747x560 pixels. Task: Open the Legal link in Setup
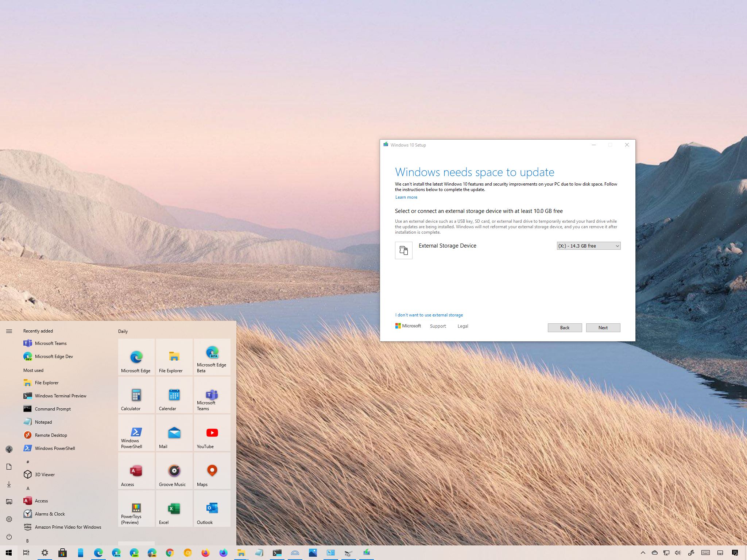[x=463, y=326]
